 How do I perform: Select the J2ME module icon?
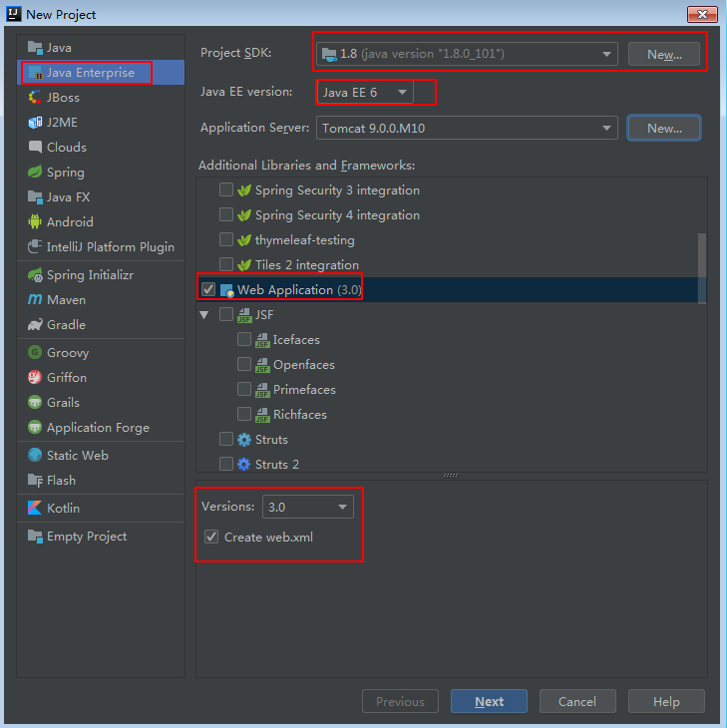(x=35, y=123)
